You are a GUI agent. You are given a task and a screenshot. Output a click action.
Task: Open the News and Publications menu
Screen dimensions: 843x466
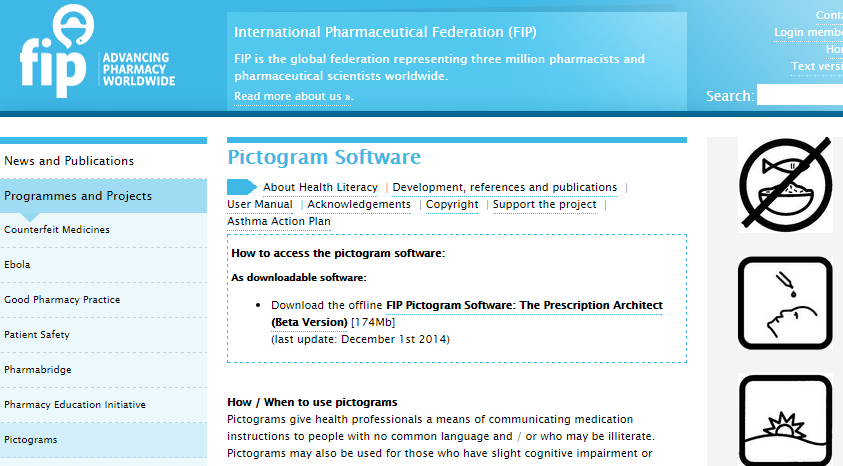coord(103,161)
